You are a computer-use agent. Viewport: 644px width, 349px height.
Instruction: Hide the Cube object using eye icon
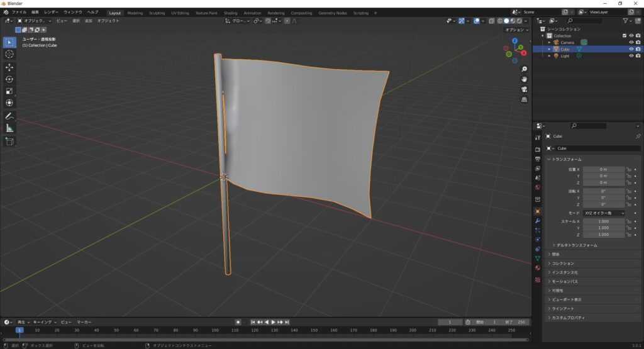point(631,49)
